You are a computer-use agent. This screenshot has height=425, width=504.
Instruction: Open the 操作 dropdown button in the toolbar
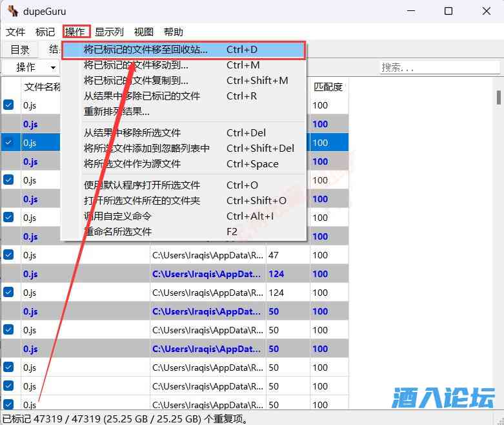pos(30,67)
